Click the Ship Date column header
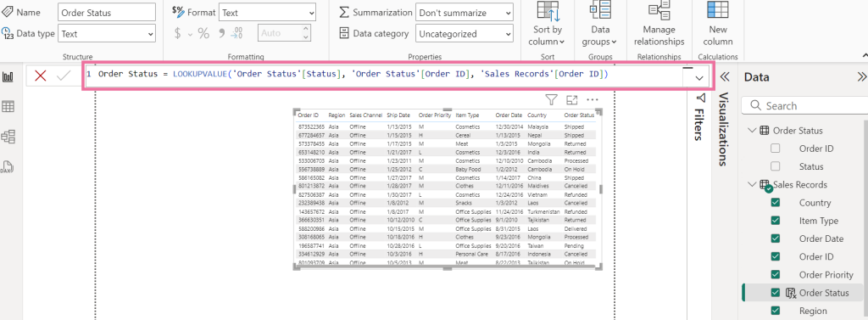Screen dimensions: 868x320 (x=398, y=115)
